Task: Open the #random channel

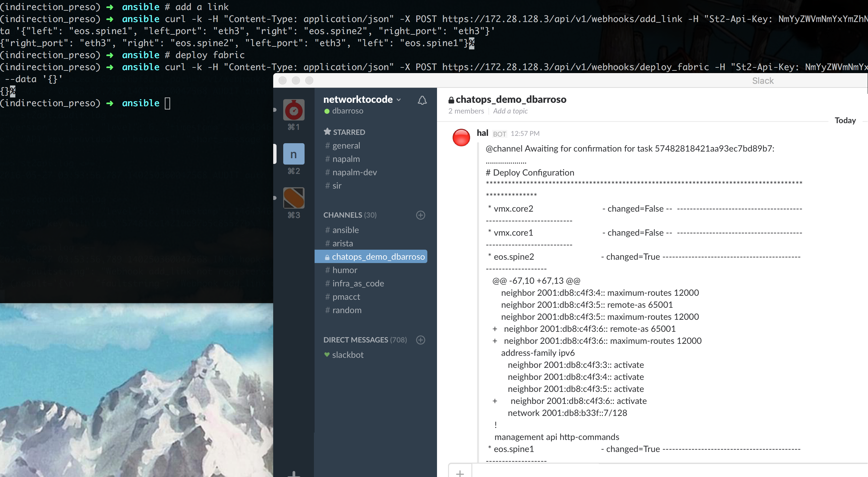Action: [343, 310]
